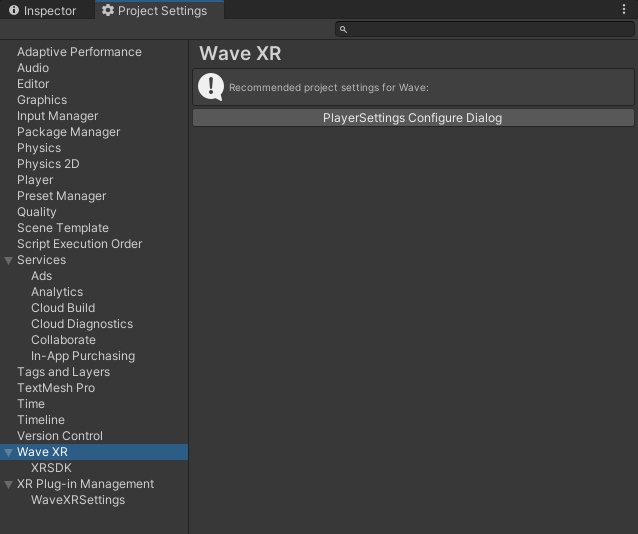Image resolution: width=638 pixels, height=534 pixels.
Task: Open Tags and Layers
Action: coord(63,372)
